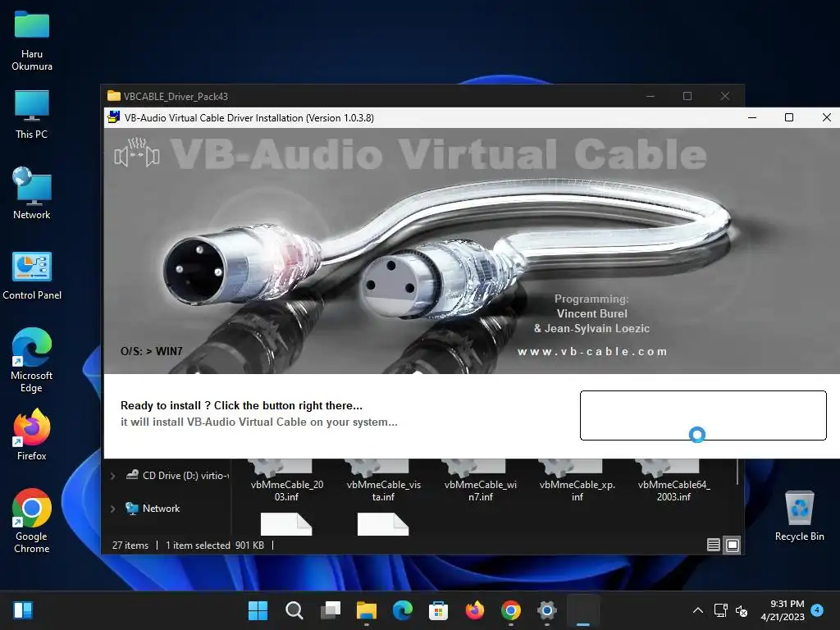Select CD Drive (D:) virtio in Explorer
The width and height of the screenshot is (840, 630).
pyautogui.click(x=176, y=475)
